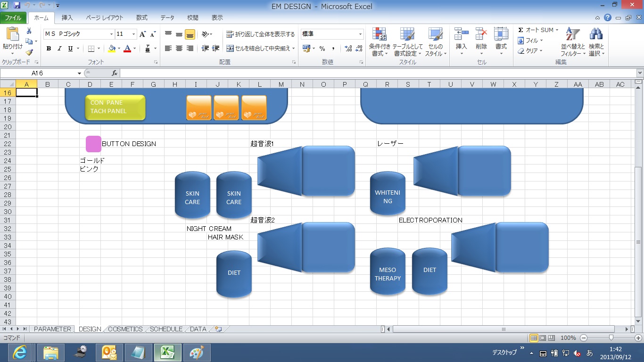Click merge and center (セルを結合して中央揃え)

258,49
